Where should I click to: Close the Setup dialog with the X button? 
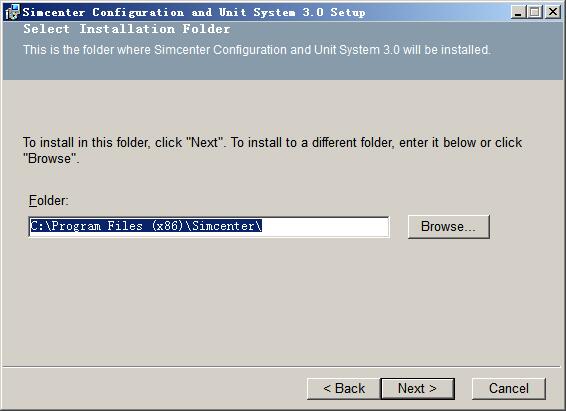(552, 12)
